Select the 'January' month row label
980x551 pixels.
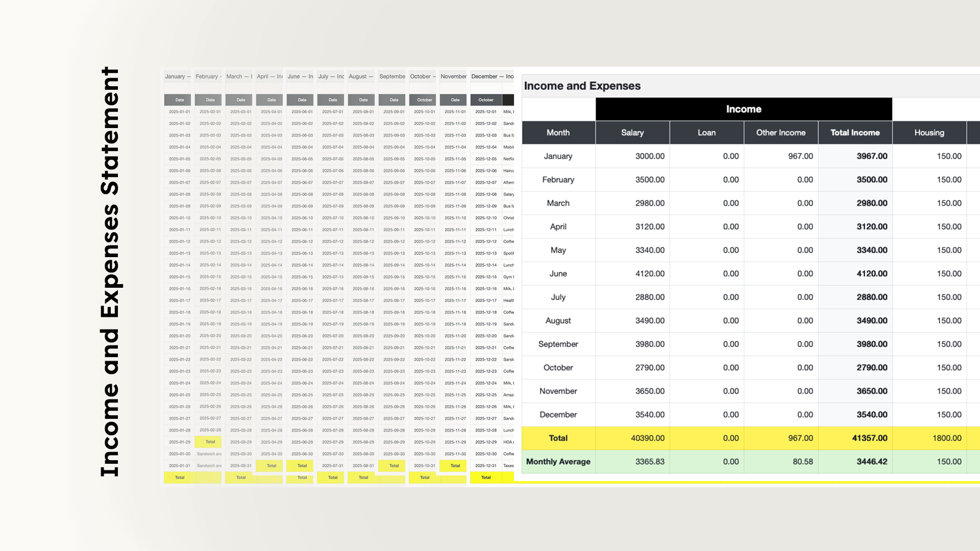coord(558,156)
